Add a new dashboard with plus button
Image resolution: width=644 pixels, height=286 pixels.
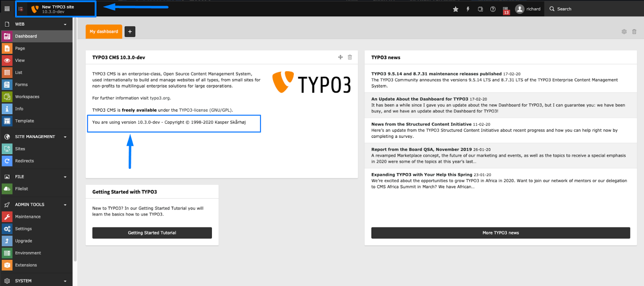point(130,31)
